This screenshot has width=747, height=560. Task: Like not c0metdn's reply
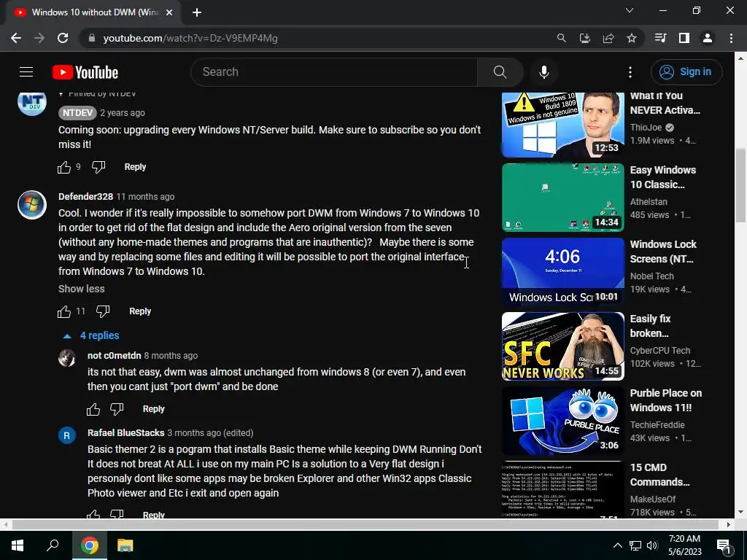pyautogui.click(x=93, y=409)
